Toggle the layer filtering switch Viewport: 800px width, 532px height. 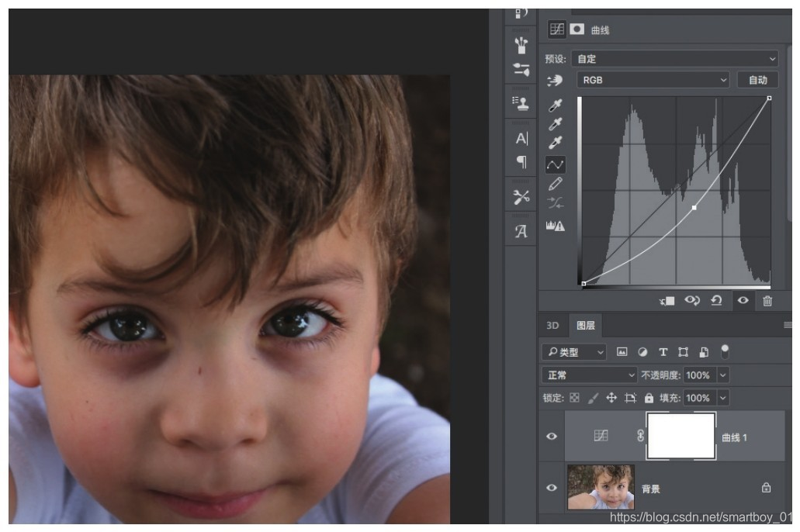tap(725, 351)
